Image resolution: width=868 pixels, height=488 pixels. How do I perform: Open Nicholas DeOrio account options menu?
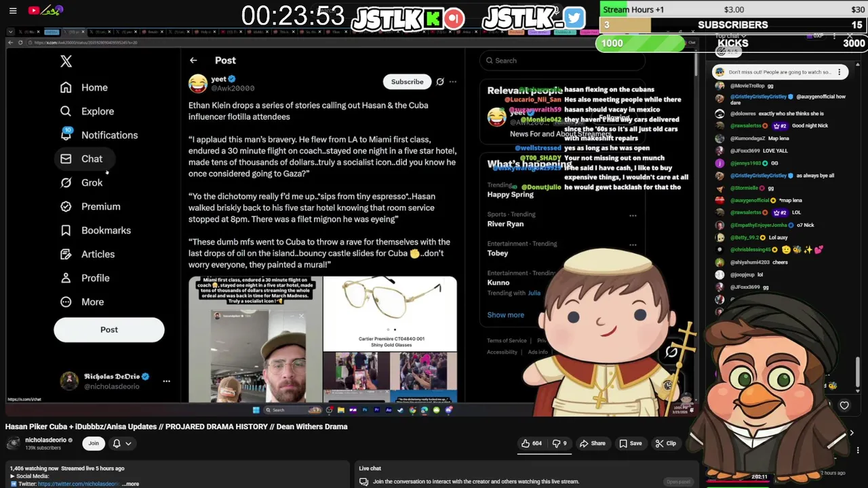click(166, 381)
